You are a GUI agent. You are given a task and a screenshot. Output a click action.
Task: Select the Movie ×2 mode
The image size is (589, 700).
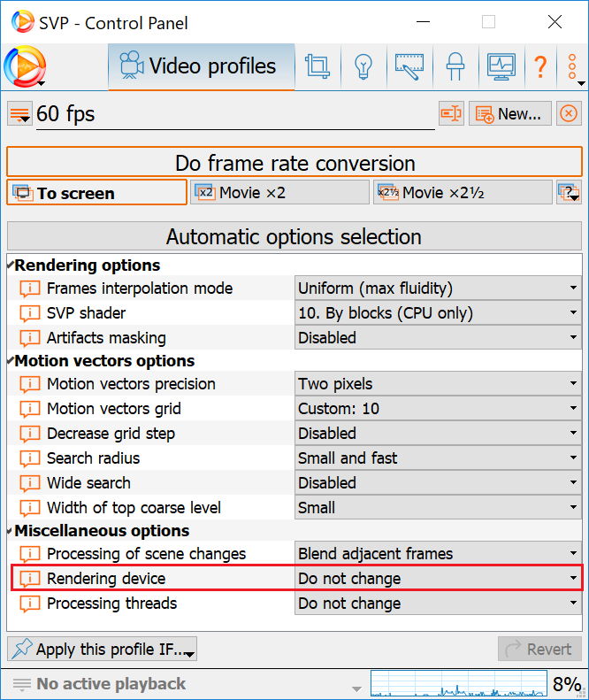[279, 193]
